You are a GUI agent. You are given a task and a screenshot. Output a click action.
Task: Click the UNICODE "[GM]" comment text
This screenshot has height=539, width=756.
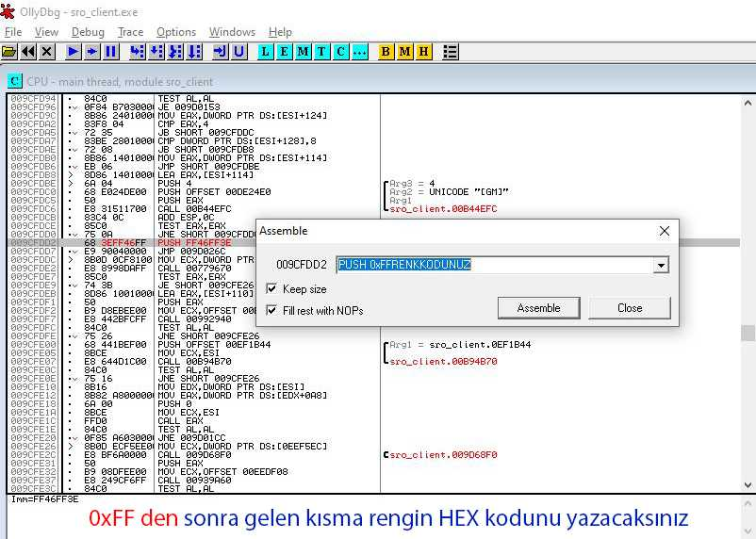click(468, 192)
